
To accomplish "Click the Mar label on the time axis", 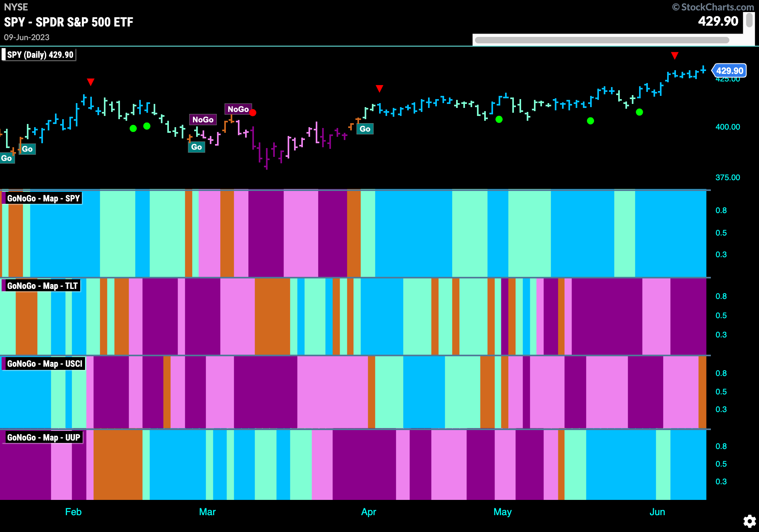I will pos(207,512).
